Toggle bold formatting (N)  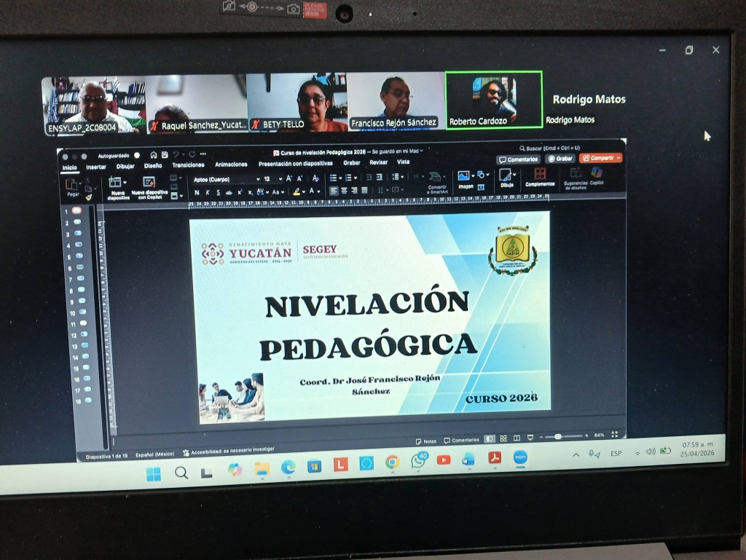coord(197,192)
